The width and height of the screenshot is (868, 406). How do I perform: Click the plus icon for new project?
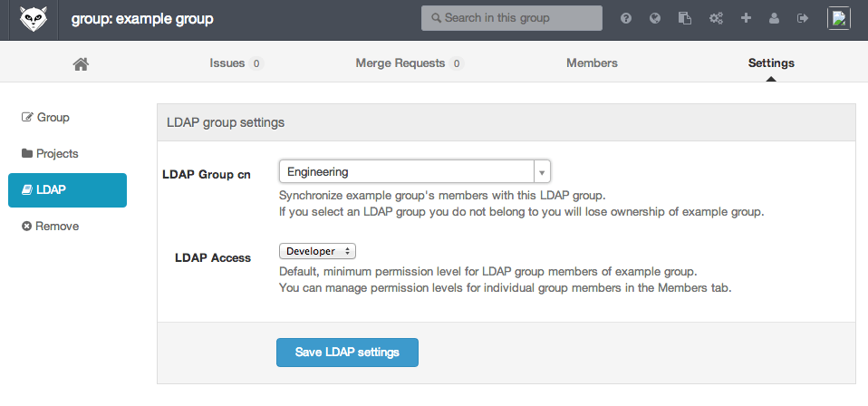tap(746, 18)
